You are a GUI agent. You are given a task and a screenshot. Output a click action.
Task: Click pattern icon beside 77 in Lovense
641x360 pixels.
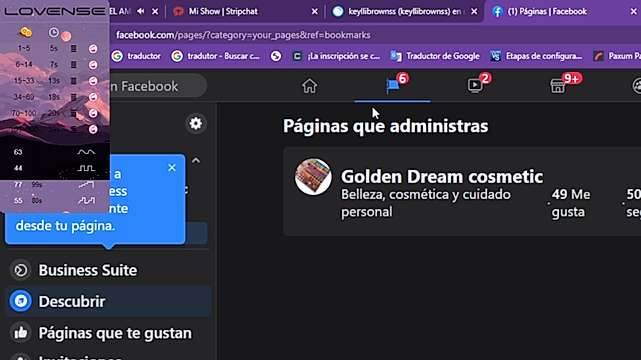pyautogui.click(x=86, y=185)
